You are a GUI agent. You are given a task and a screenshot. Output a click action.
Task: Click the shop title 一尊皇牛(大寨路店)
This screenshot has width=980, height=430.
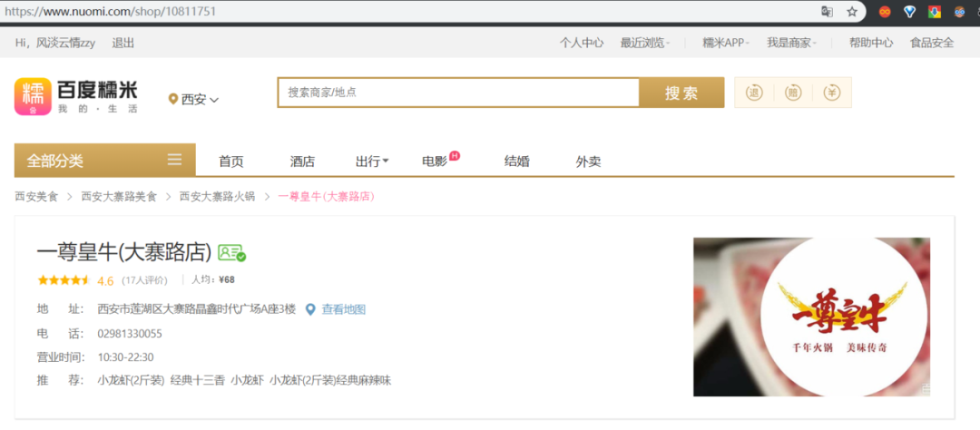tap(124, 252)
